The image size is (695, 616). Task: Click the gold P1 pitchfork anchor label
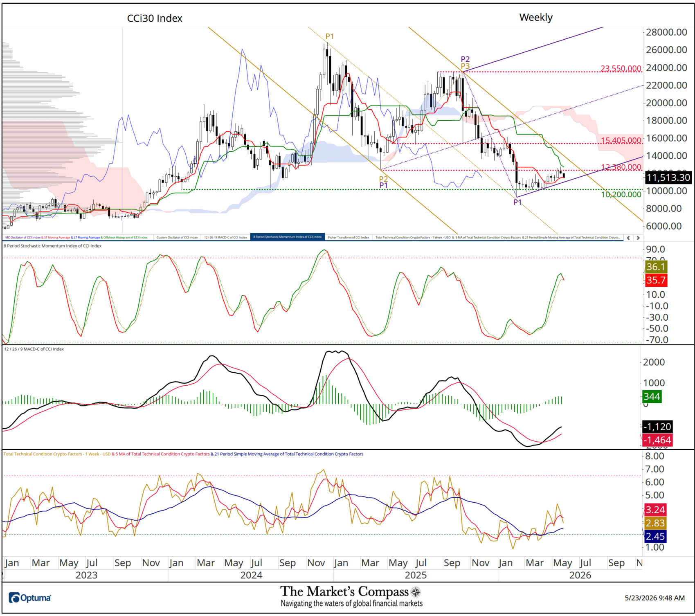coord(330,36)
